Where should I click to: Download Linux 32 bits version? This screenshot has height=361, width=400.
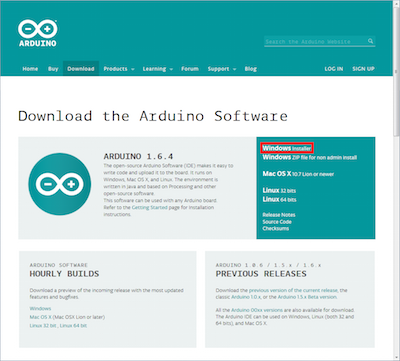tap(279, 190)
